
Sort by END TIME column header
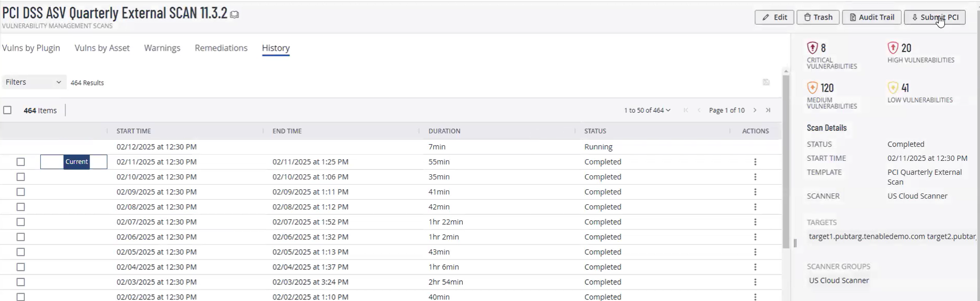pyautogui.click(x=287, y=131)
